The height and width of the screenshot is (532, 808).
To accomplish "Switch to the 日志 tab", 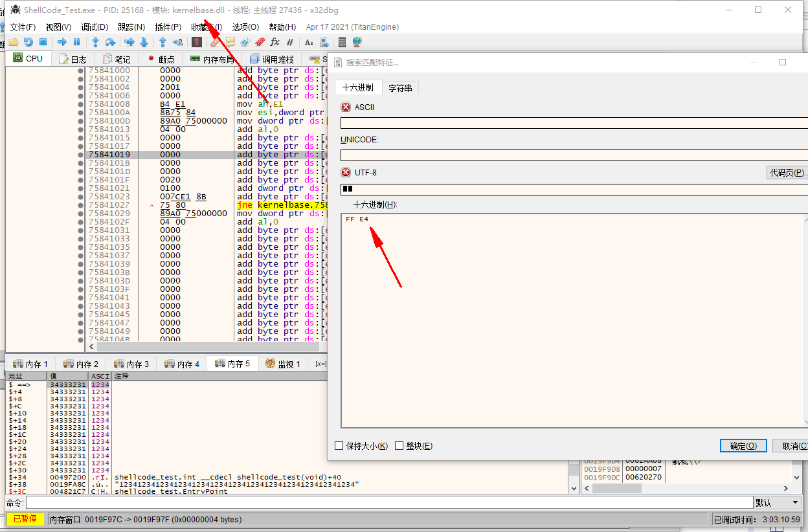I will (73, 59).
